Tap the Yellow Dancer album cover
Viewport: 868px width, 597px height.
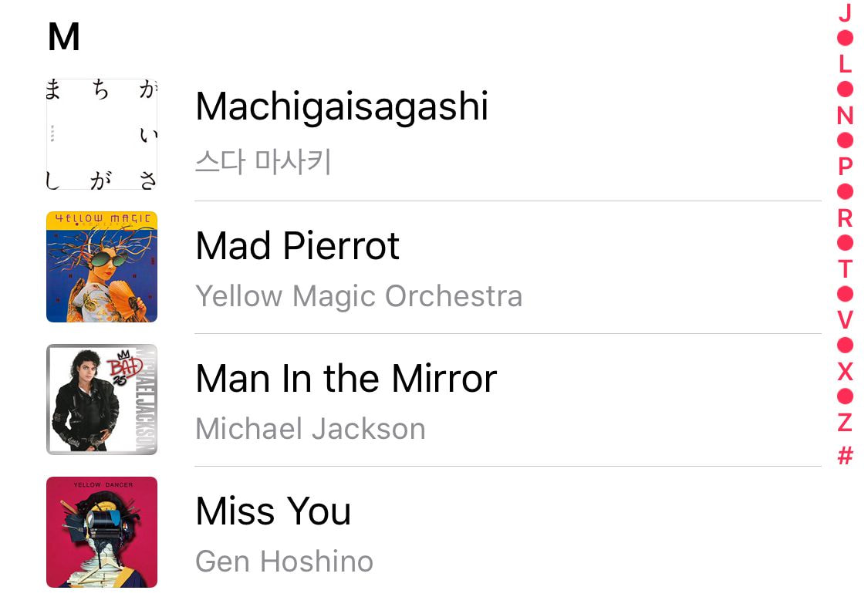click(102, 532)
